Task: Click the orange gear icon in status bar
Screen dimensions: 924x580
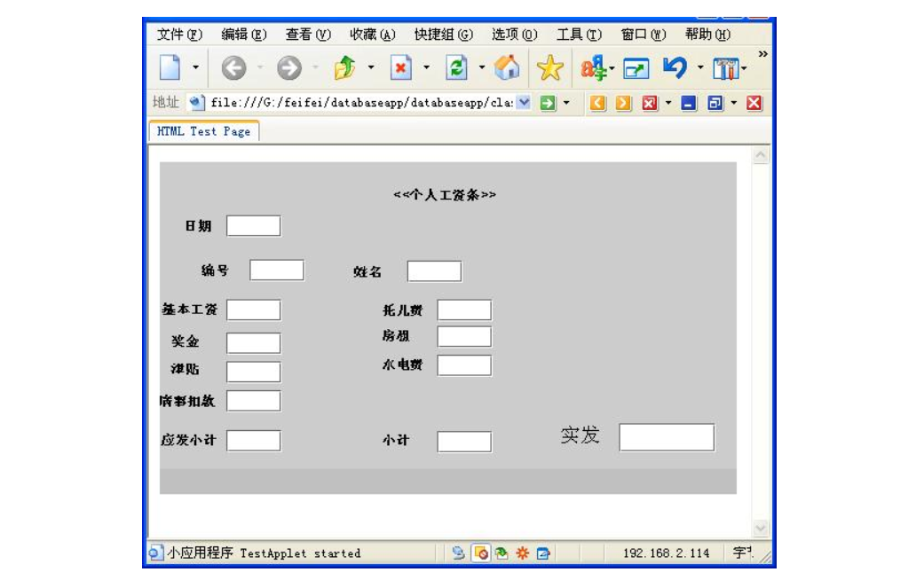Action: click(x=522, y=553)
